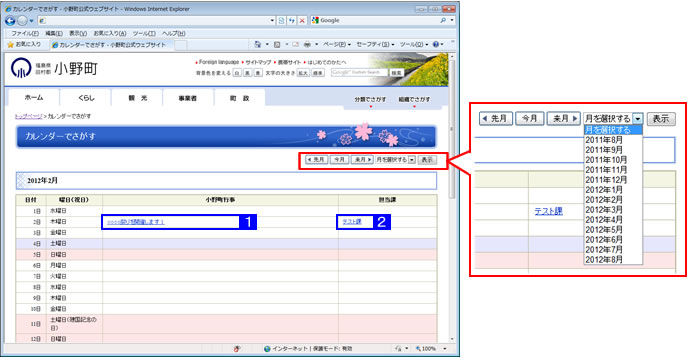This screenshot has width=691, height=364.
Task: Click the Google custom site search field
Action: 359,72
